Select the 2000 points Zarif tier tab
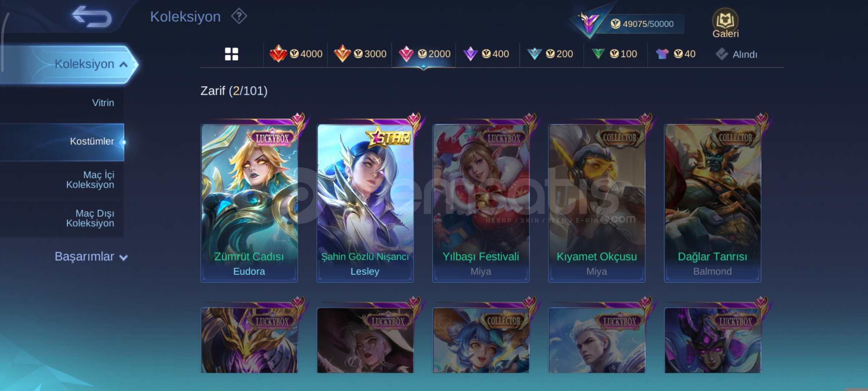This screenshot has height=391, width=868. [x=424, y=54]
